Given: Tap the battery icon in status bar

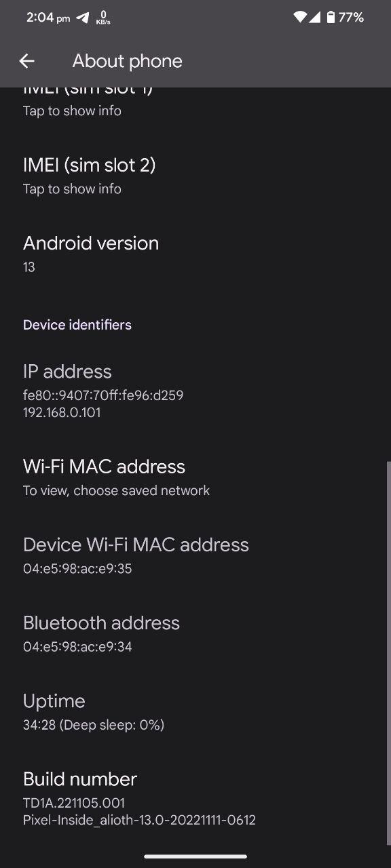Looking at the screenshot, I should (x=331, y=18).
